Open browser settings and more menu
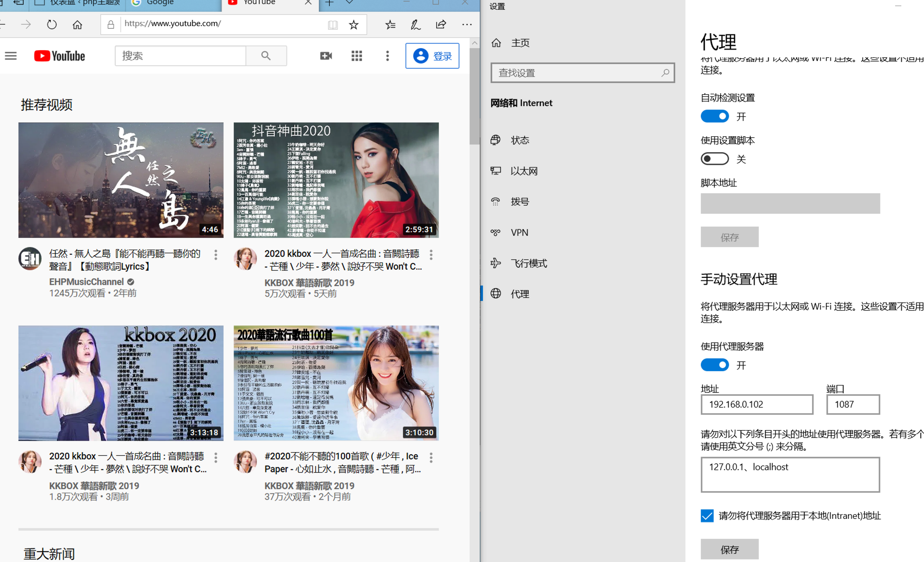The image size is (924, 562). (x=467, y=25)
